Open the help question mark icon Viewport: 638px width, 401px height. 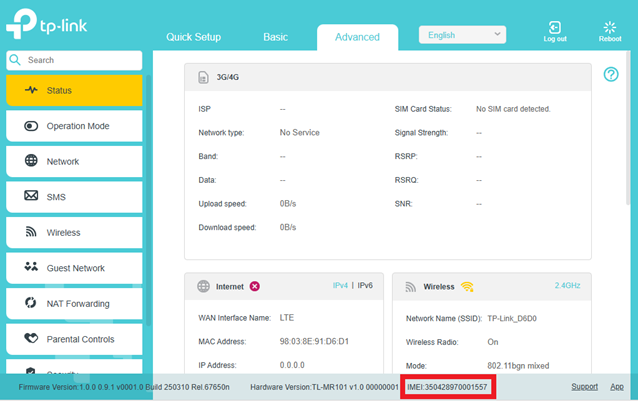(x=611, y=74)
